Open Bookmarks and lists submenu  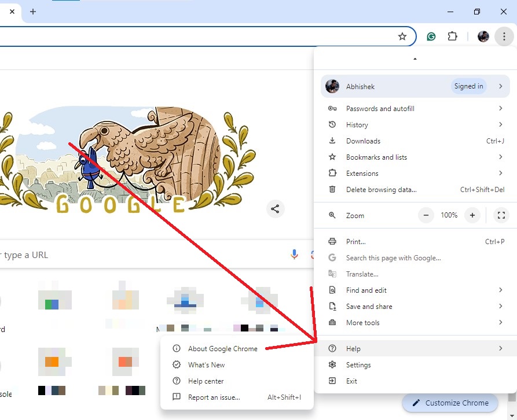[x=415, y=157]
